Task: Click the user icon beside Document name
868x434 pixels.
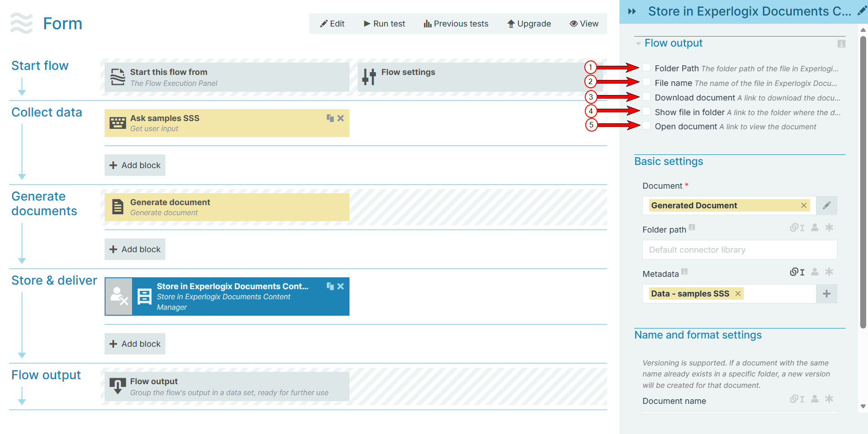Action: click(815, 399)
